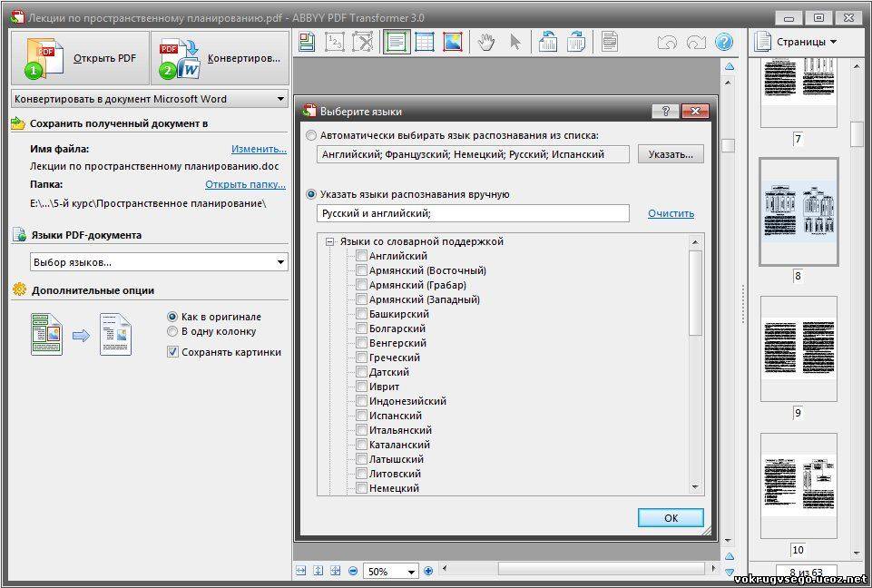
Task: Click the blue help question mark icon
Action: tap(723, 42)
